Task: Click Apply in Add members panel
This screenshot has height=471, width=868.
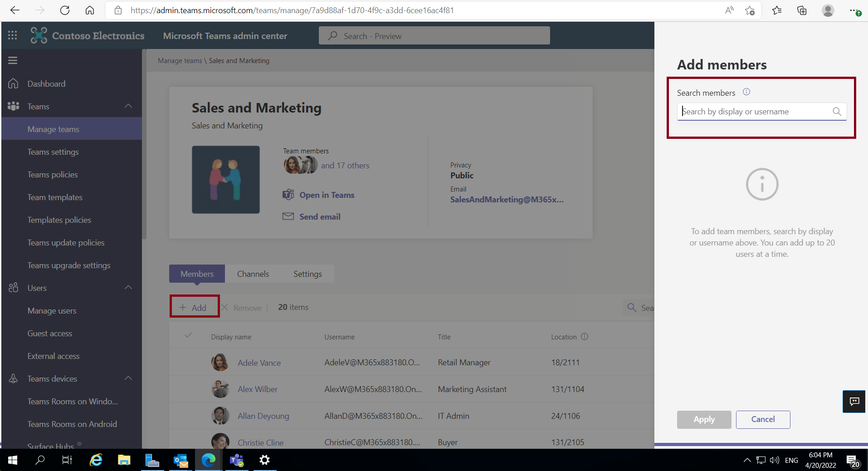Action: (704, 419)
